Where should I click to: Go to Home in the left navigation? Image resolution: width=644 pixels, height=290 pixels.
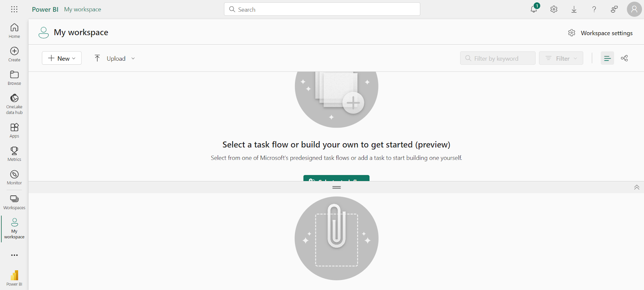pos(14,31)
